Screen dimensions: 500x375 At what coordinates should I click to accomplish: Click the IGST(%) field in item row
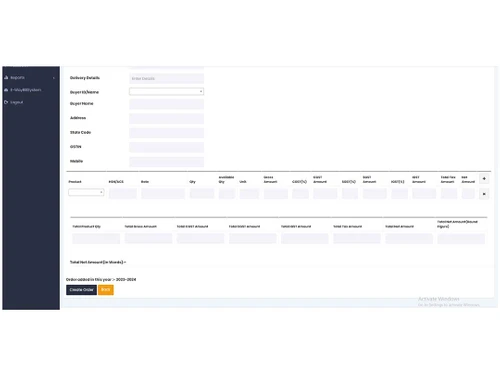click(399, 193)
